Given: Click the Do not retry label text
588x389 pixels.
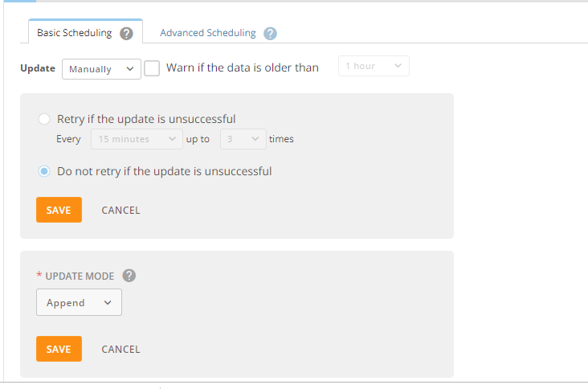Looking at the screenshot, I should click(x=164, y=171).
